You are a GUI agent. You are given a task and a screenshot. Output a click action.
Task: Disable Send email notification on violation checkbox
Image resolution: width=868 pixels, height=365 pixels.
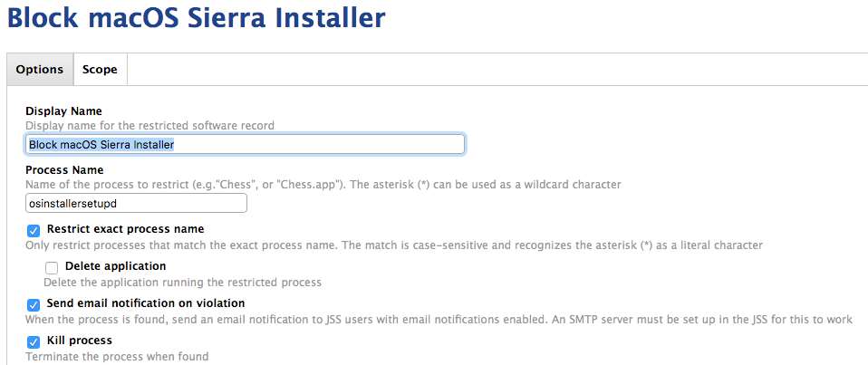pos(34,305)
